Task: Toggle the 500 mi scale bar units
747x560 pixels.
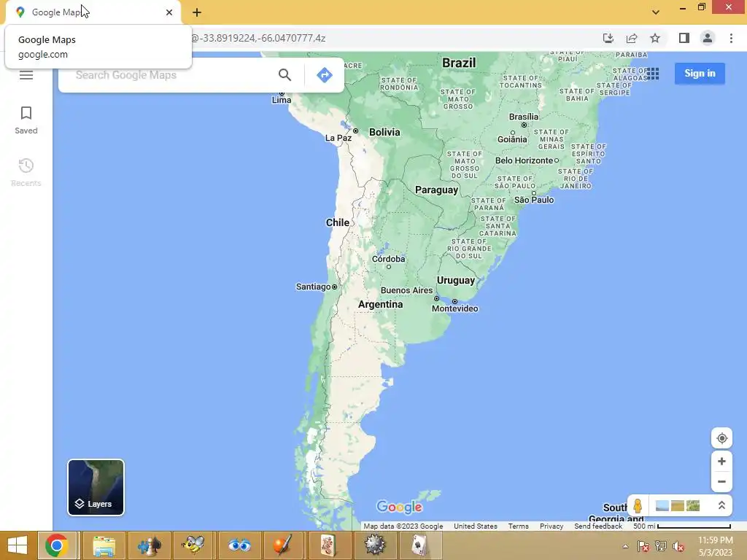Action: pyautogui.click(x=682, y=526)
